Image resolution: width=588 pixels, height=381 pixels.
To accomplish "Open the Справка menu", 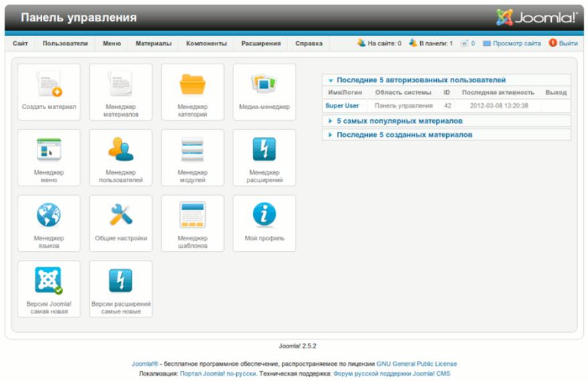I will (x=308, y=44).
